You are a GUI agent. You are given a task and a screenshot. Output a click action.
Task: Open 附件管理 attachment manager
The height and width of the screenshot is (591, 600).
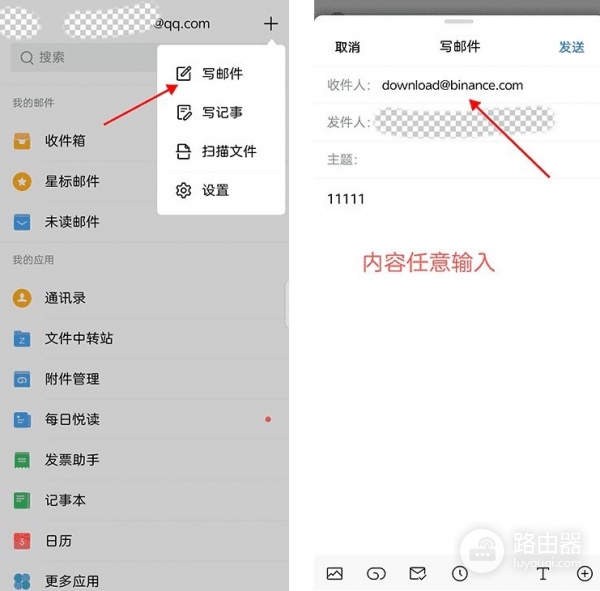point(72,379)
